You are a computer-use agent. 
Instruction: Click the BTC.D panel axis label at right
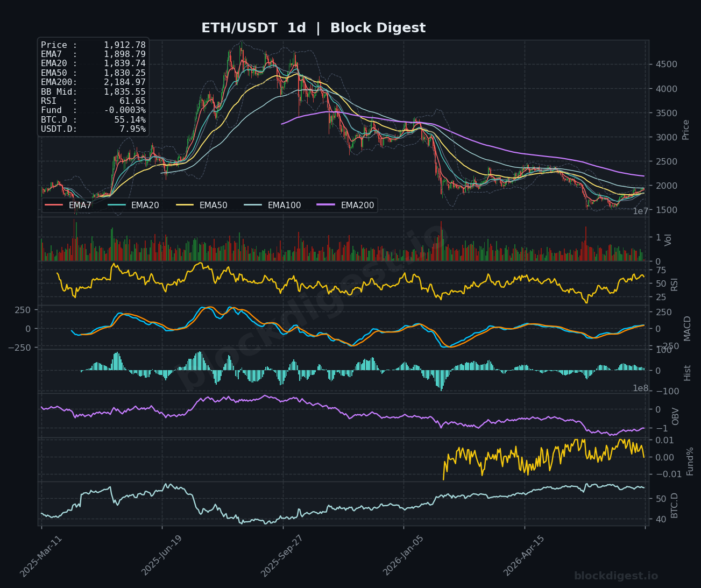pos(674,505)
